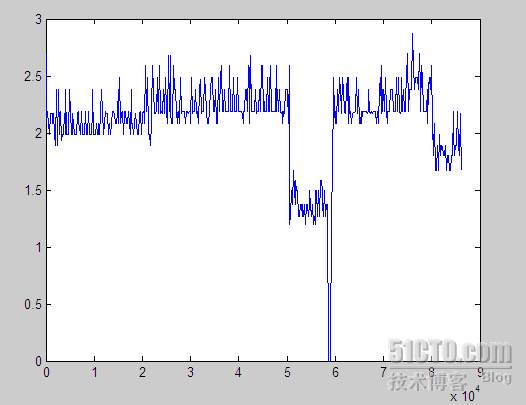Click the y-axis label 3 at top
This screenshot has width=526, height=405.
pyautogui.click(x=39, y=19)
